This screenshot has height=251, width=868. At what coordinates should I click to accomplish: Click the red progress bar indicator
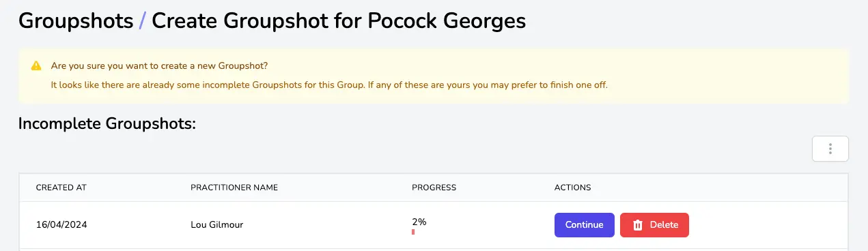(413, 232)
